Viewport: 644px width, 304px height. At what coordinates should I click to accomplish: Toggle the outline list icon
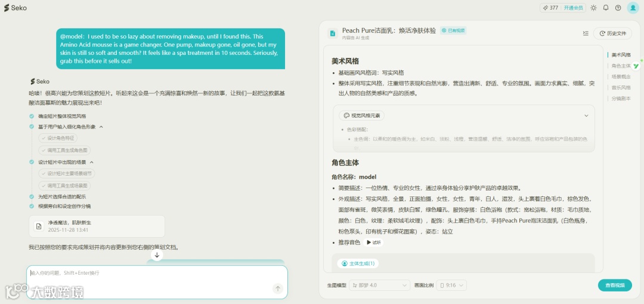(586, 33)
